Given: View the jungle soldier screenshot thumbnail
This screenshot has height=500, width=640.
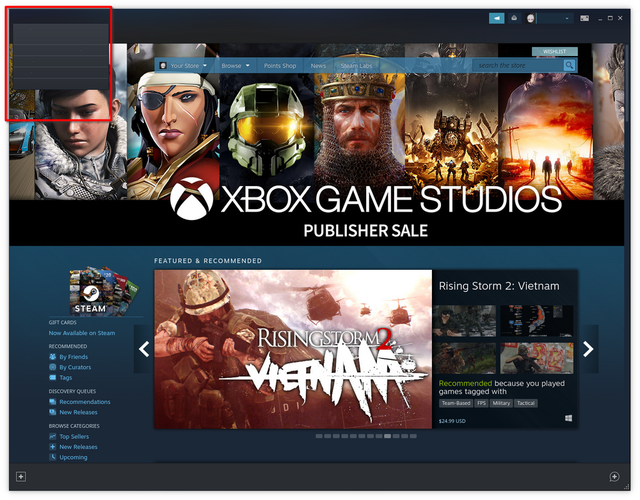Looking at the screenshot, I should coord(464,358).
